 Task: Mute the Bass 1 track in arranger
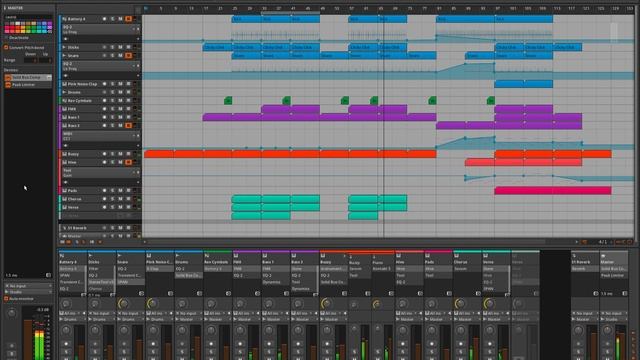(x=120, y=117)
